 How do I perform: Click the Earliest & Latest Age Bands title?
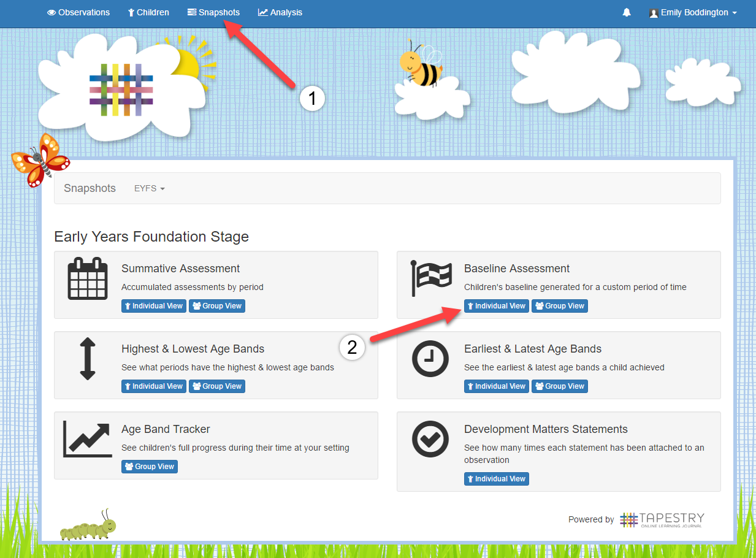[533, 349]
